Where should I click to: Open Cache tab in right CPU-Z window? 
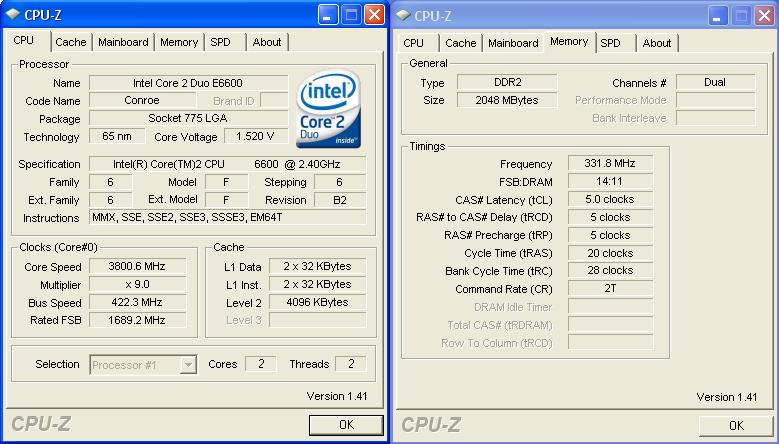(x=461, y=44)
